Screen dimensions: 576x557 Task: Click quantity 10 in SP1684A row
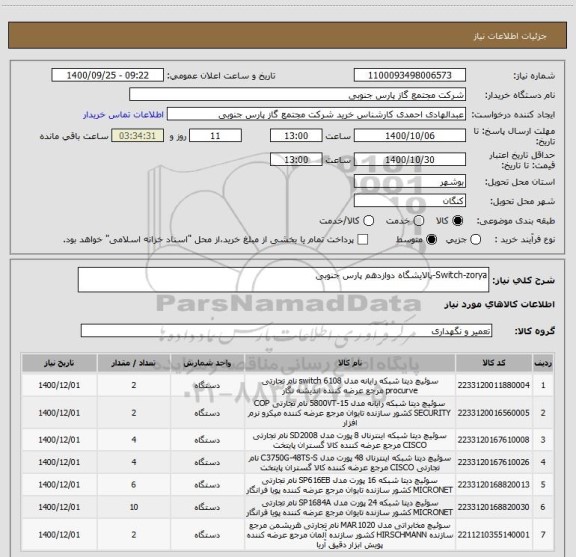134,507
